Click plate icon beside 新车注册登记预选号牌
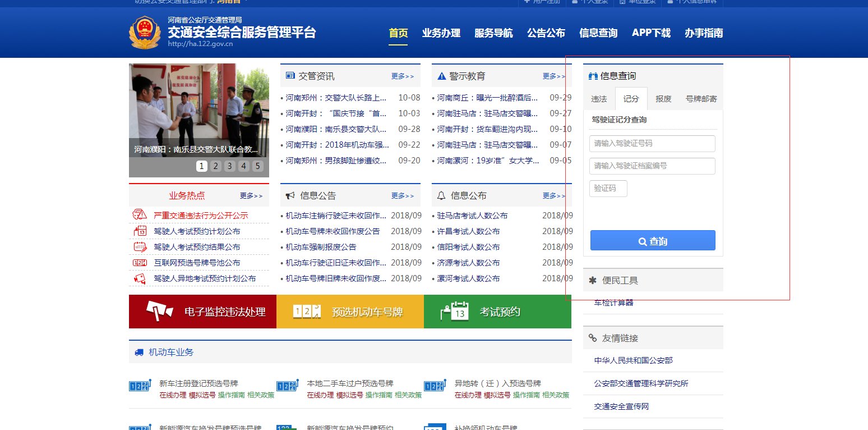This screenshot has width=868, height=430. tap(140, 386)
